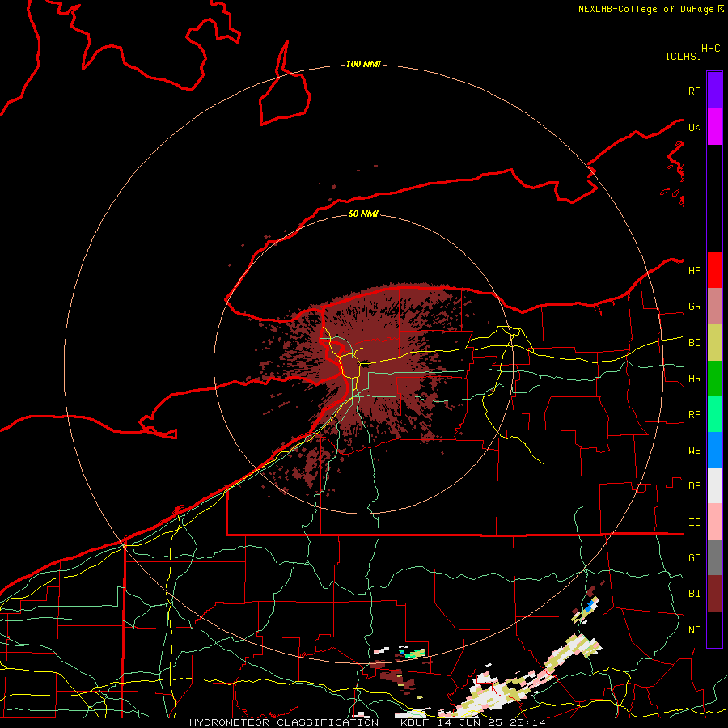Image resolution: width=728 pixels, height=728 pixels.
Task: Select the BD yellow legend swatch
Action: tap(714, 343)
